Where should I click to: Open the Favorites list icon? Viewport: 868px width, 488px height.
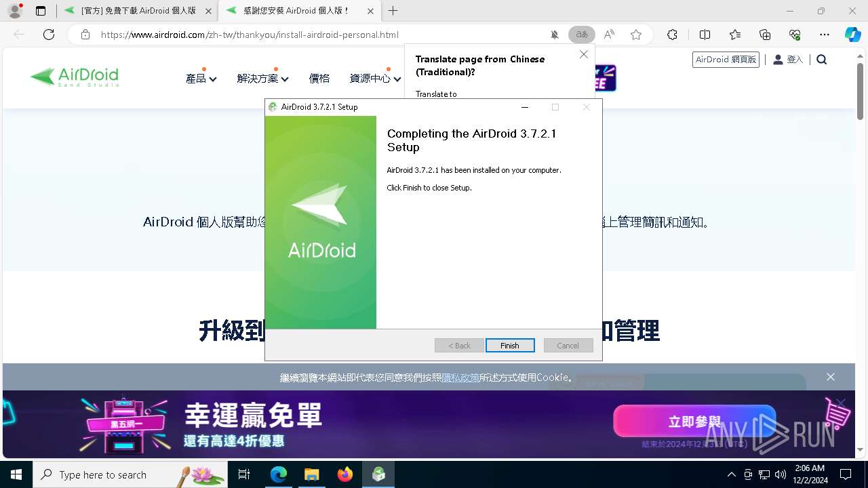[735, 35]
